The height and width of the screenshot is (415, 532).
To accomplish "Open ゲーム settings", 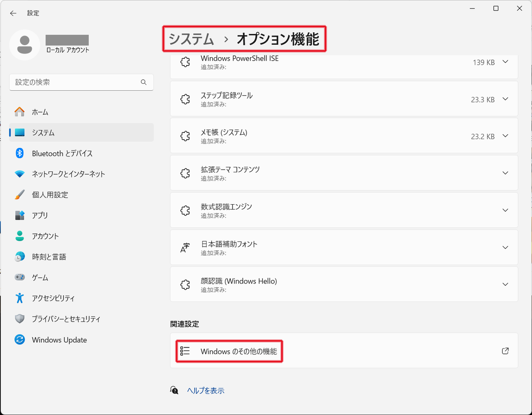I will coord(82,278).
